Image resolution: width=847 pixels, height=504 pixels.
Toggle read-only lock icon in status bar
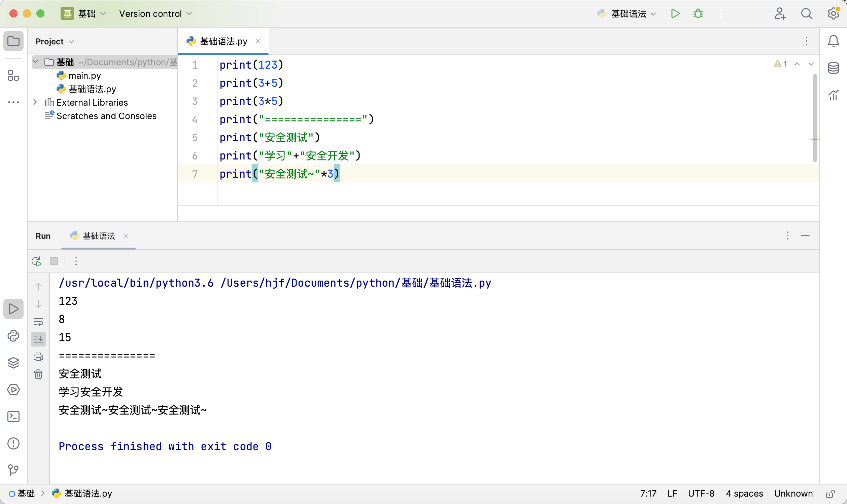coord(831,494)
